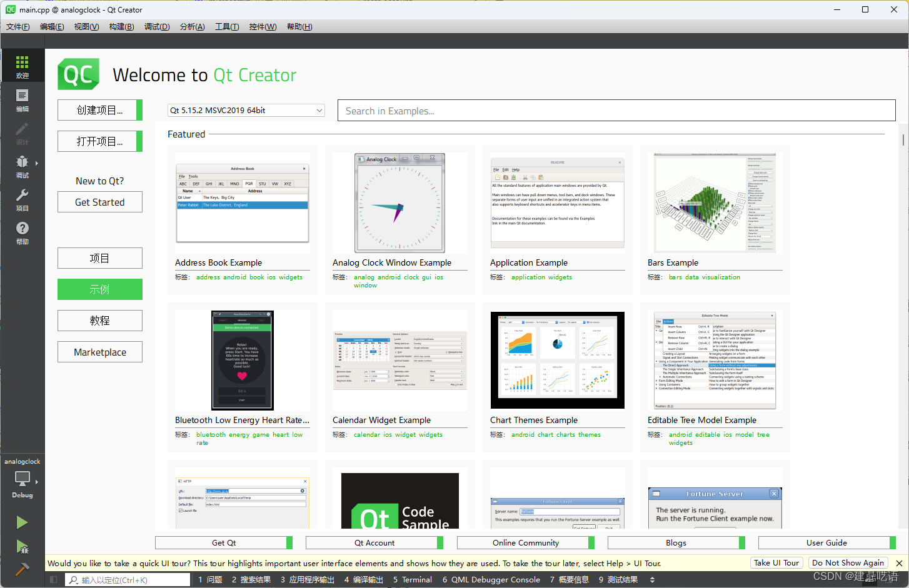Image resolution: width=909 pixels, height=588 pixels.
Task: Open 4 编译输出 pane
Action: click(364, 580)
